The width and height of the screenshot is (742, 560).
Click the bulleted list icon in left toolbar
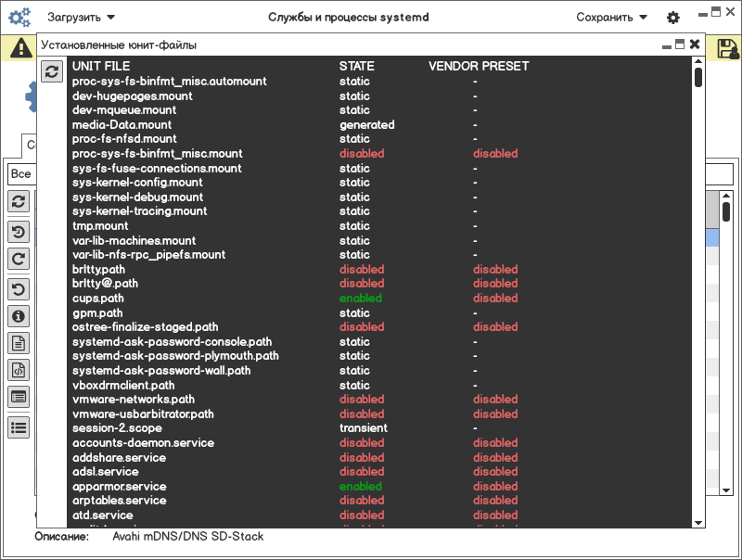(x=19, y=426)
